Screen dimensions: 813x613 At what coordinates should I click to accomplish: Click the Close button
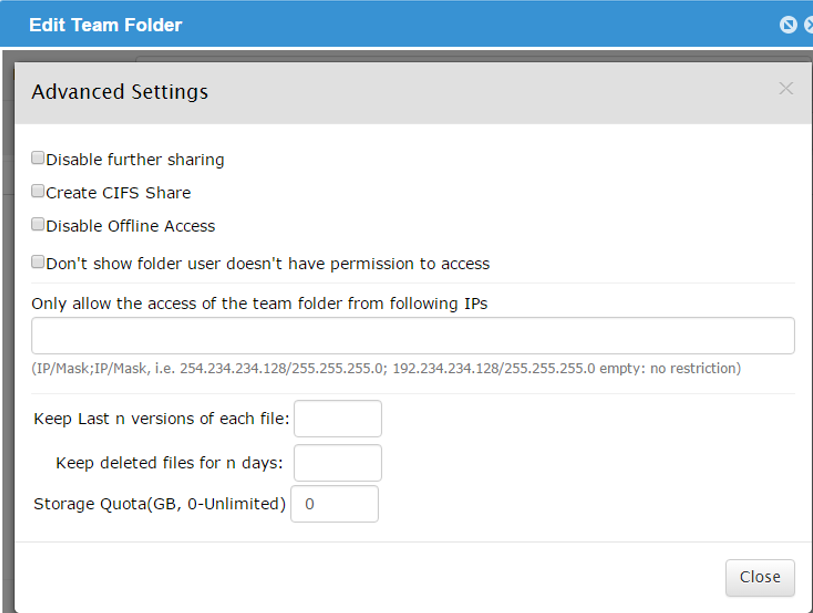click(760, 577)
